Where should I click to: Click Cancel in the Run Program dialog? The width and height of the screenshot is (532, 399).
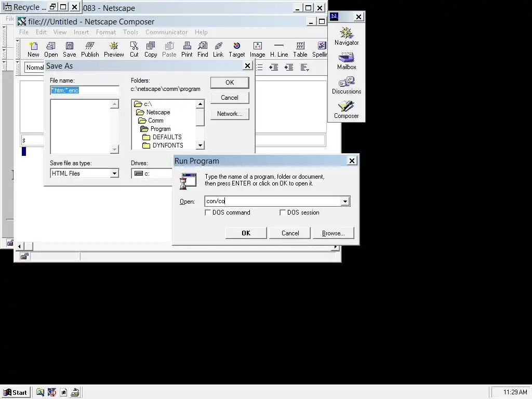[290, 233]
